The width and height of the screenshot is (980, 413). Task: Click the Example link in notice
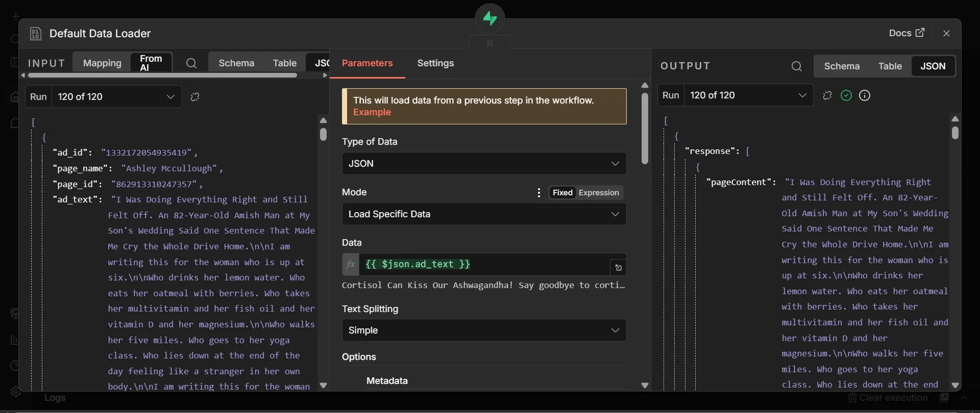(372, 112)
